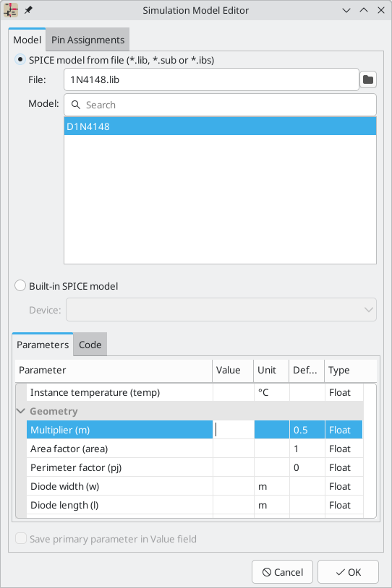Open the Device dropdown list
The height and width of the screenshot is (588, 392).
click(x=221, y=310)
